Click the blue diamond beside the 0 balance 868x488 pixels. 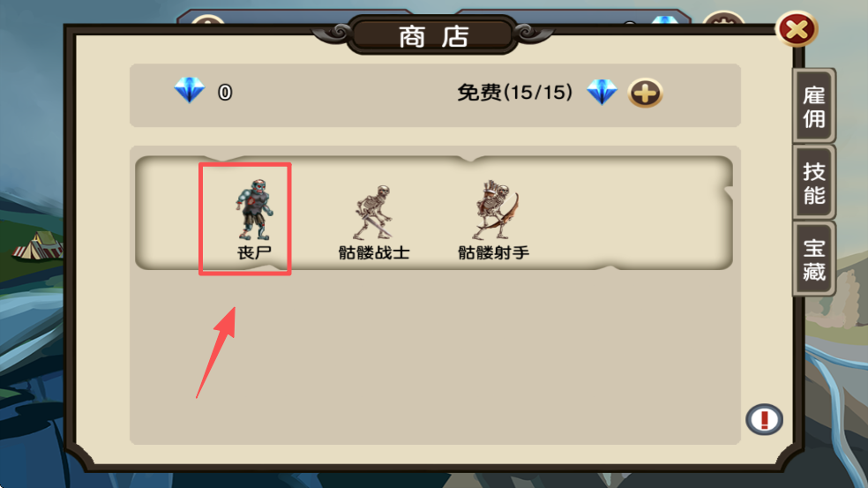[x=190, y=90]
